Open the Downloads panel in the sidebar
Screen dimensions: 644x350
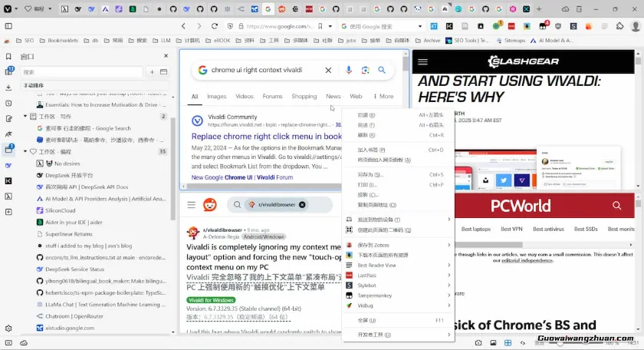click(8, 87)
